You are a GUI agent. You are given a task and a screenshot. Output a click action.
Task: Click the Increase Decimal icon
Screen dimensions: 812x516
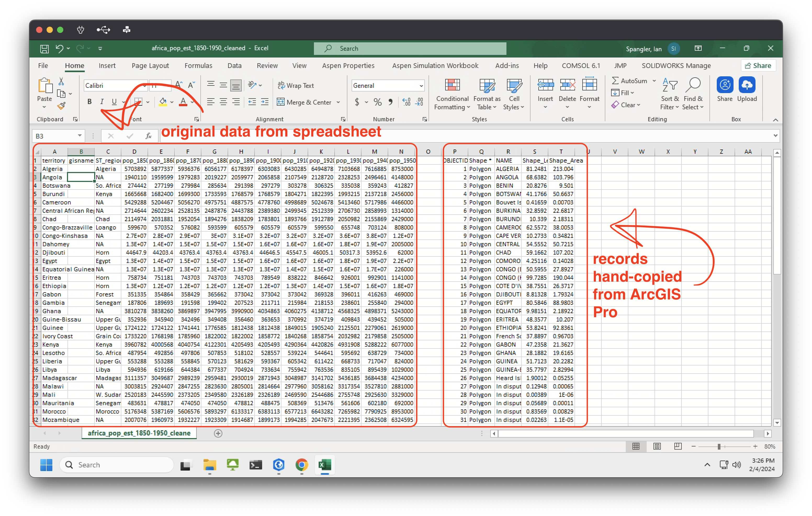406,102
